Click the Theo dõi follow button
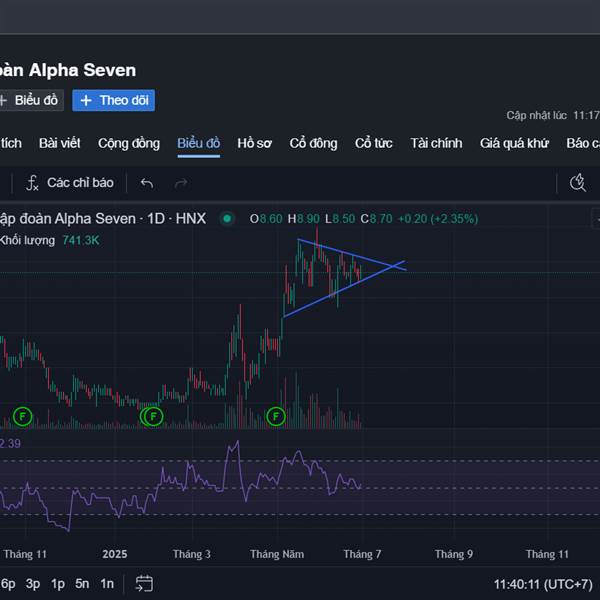600x600 pixels. tap(114, 100)
